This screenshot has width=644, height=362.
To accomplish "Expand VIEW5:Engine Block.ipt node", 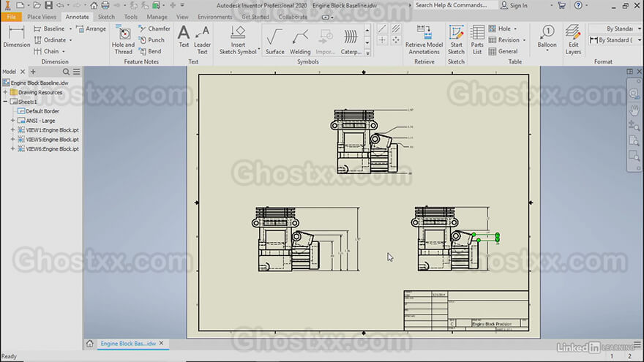I will [12, 140].
